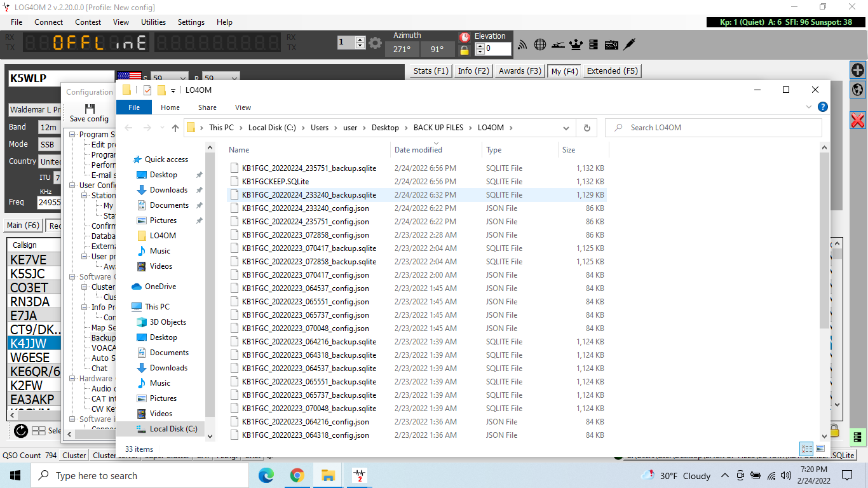Open the quick access toolbar customize dropdown

(173, 90)
